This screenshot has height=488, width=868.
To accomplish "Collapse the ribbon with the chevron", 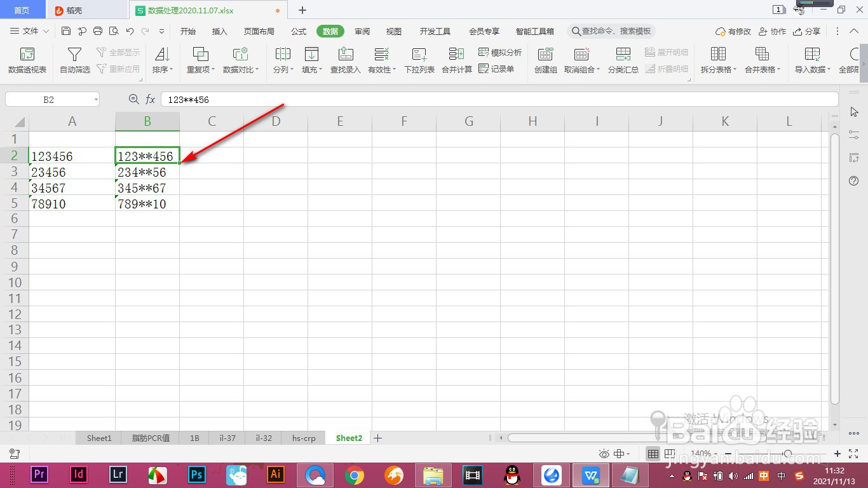I will click(x=854, y=31).
